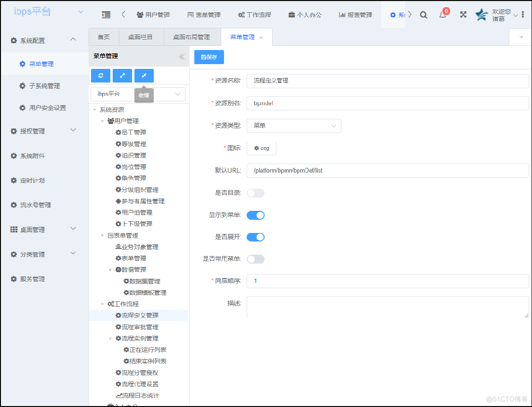Click the fullscreen icon in the top bar
This screenshot has width=532, height=407.
(463, 15)
